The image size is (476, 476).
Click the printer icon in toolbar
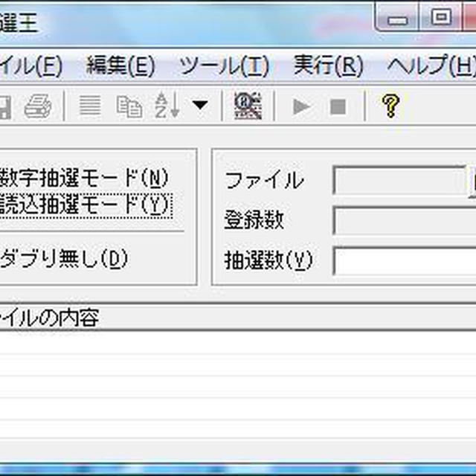pyautogui.click(x=38, y=106)
